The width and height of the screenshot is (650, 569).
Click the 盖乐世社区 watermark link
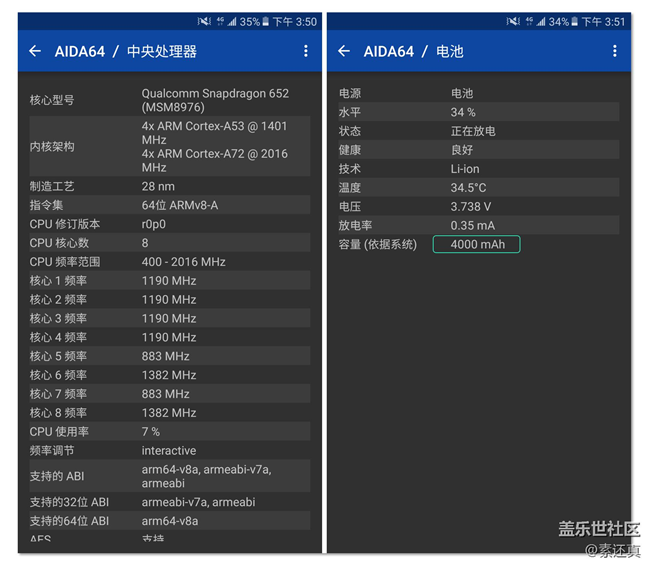coord(598,529)
